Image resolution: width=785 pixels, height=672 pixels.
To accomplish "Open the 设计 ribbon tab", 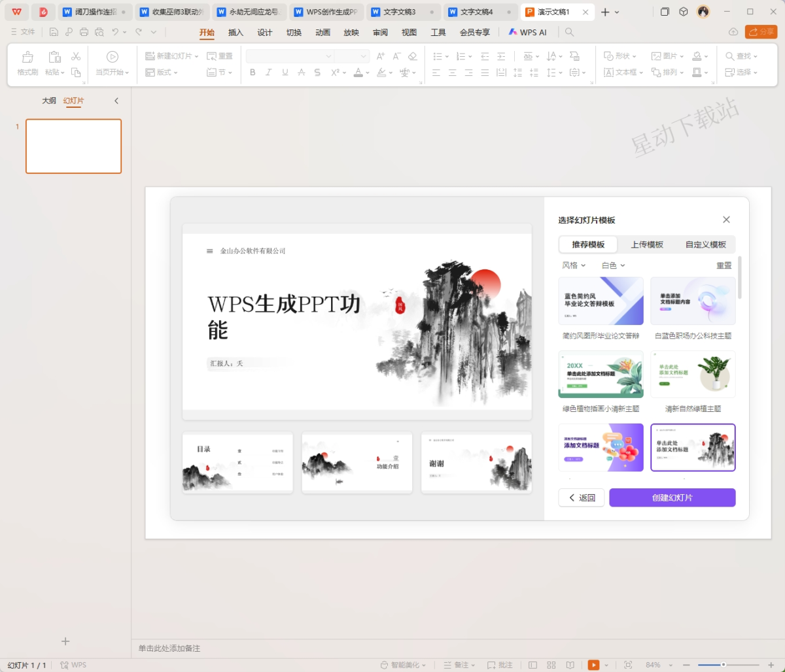I will (264, 33).
